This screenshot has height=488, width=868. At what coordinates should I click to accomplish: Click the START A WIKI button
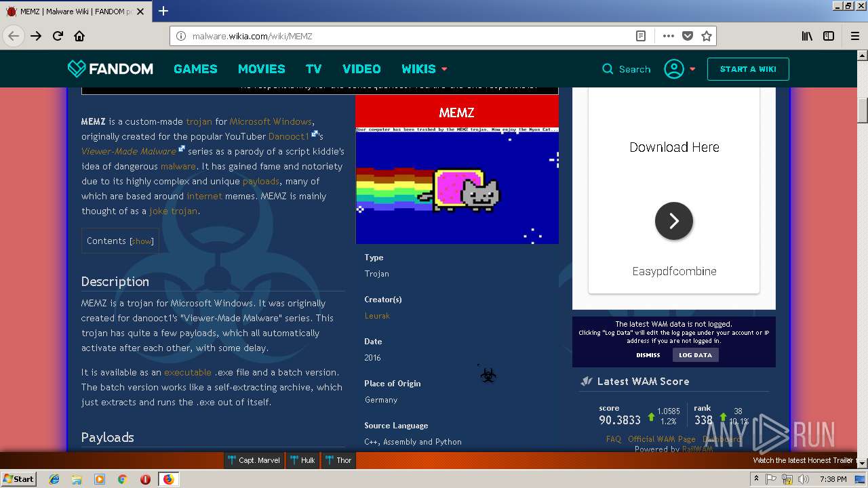point(748,69)
